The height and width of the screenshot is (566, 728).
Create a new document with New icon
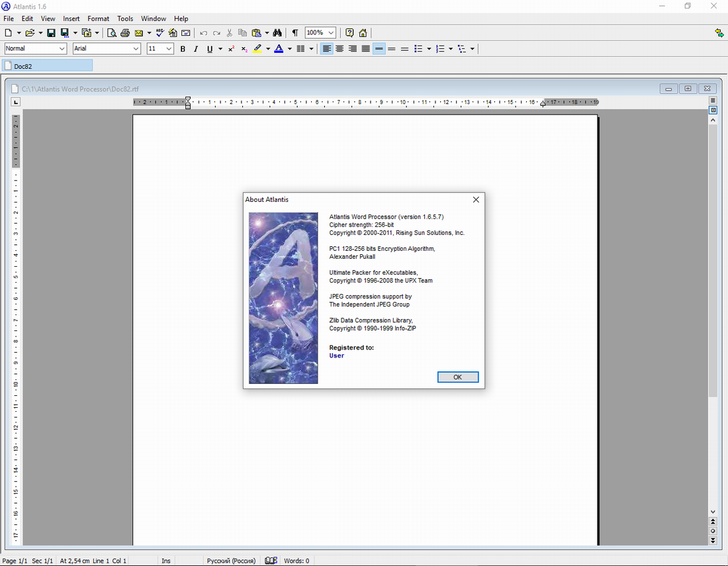[x=9, y=33]
